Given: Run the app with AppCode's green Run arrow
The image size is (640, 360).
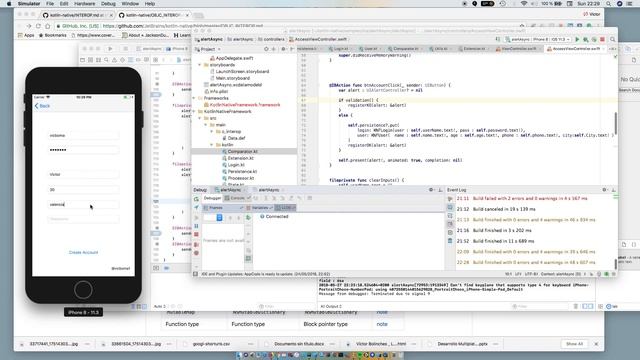Looking at the screenshot, I should (x=577, y=40).
